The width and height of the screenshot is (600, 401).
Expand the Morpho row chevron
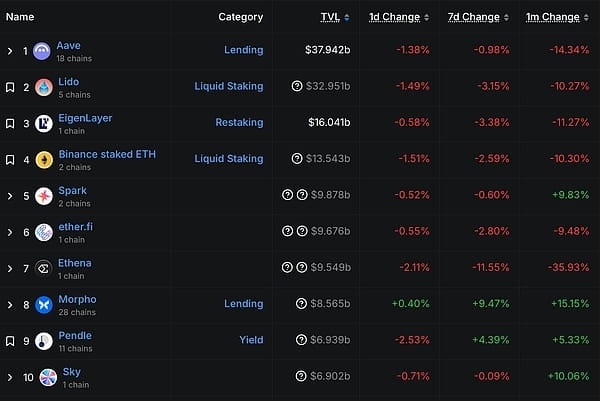(x=10, y=304)
